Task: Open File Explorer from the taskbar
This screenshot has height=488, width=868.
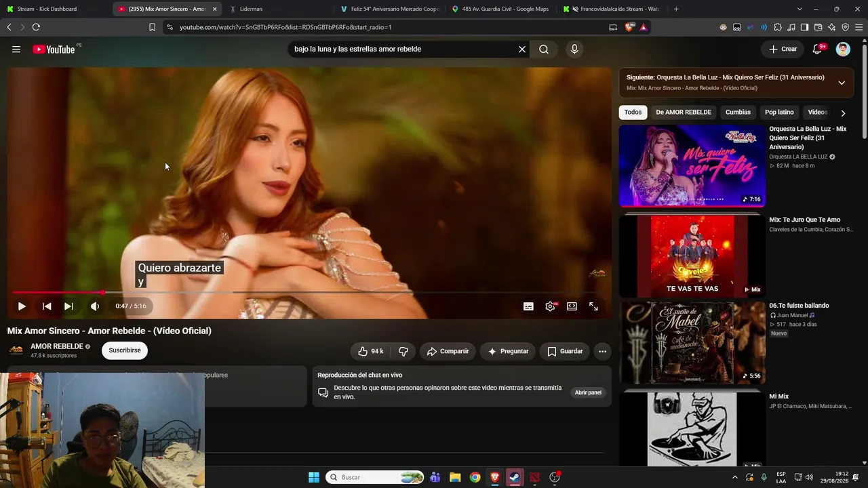Action: [455, 477]
